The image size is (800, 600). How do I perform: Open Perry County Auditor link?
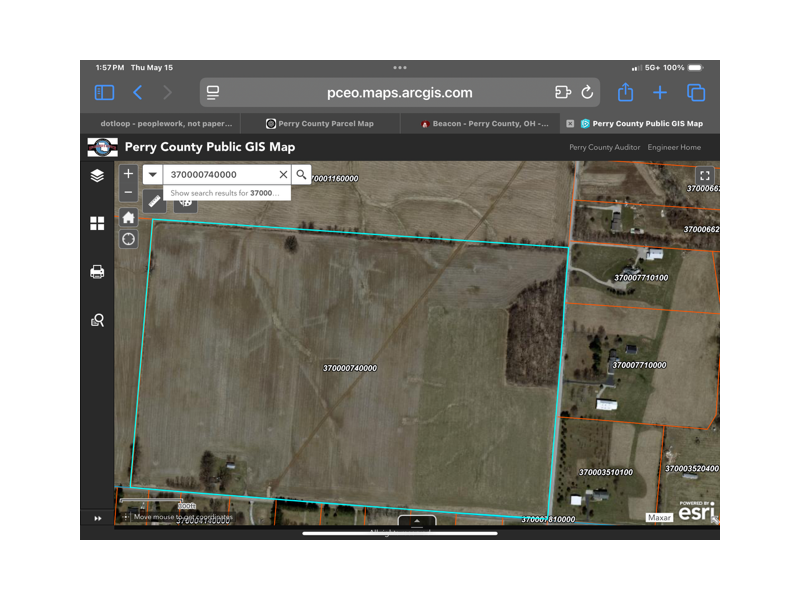point(605,147)
